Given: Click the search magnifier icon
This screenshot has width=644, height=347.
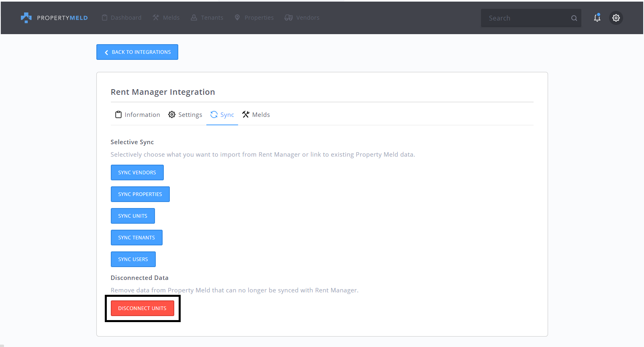Looking at the screenshot, I should pos(574,18).
